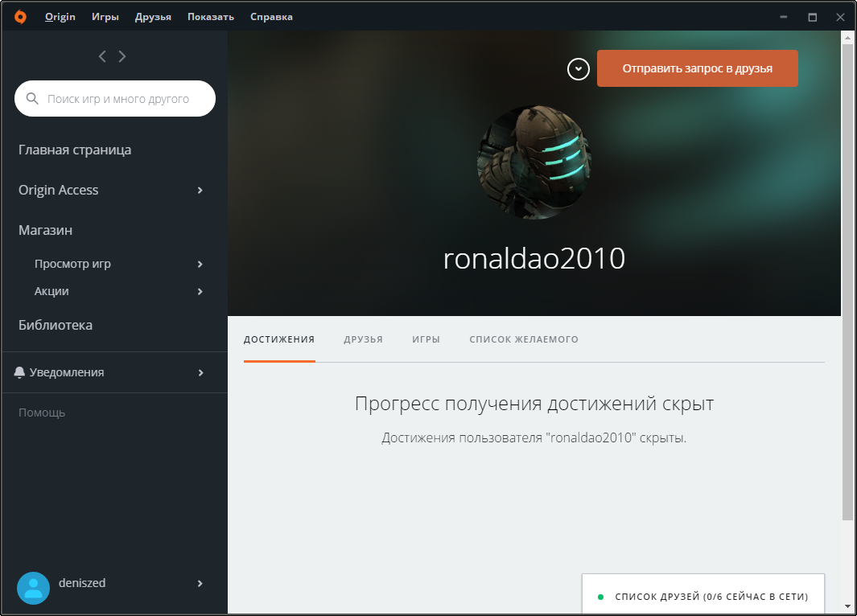This screenshot has height=616, width=857.
Task: Open Библиотека in the sidebar
Action: click(x=56, y=326)
